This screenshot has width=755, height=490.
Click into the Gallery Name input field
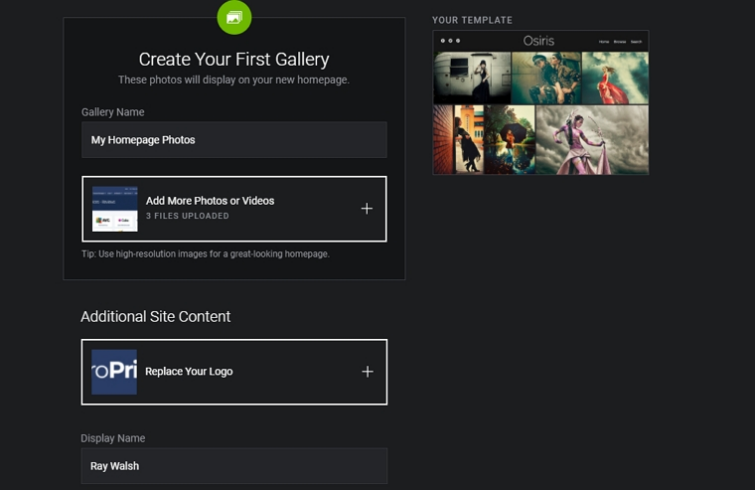(x=234, y=140)
